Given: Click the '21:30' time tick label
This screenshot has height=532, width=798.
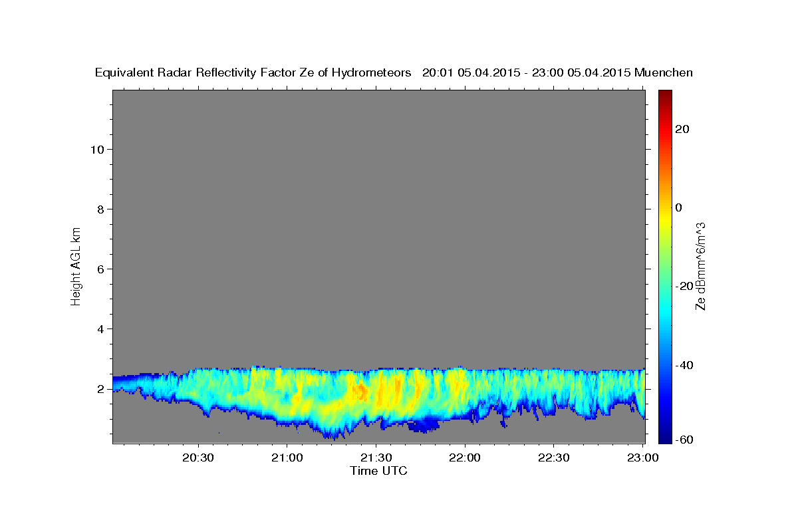Looking at the screenshot, I should 376,458.
